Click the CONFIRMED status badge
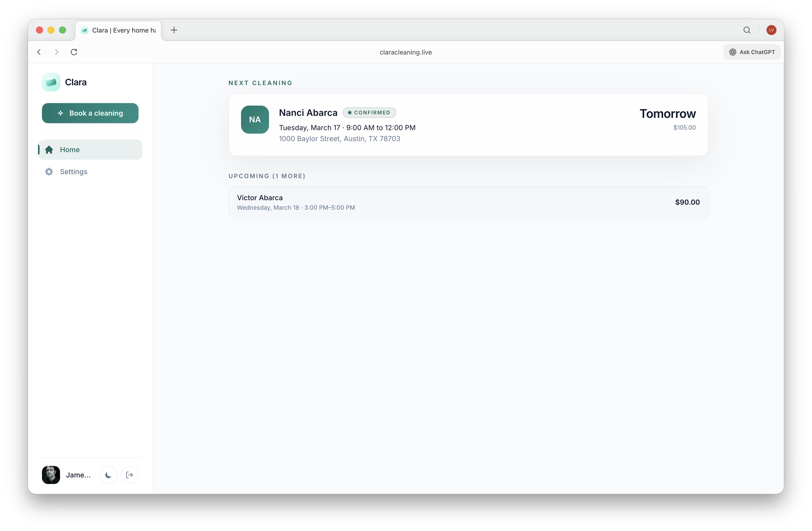 coord(369,113)
